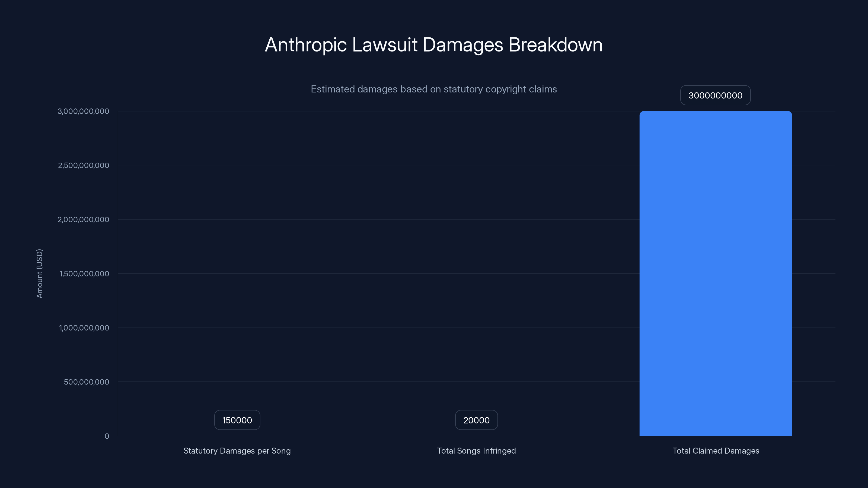Click the 3,000,000,000 y-axis tick label

tap(83, 111)
